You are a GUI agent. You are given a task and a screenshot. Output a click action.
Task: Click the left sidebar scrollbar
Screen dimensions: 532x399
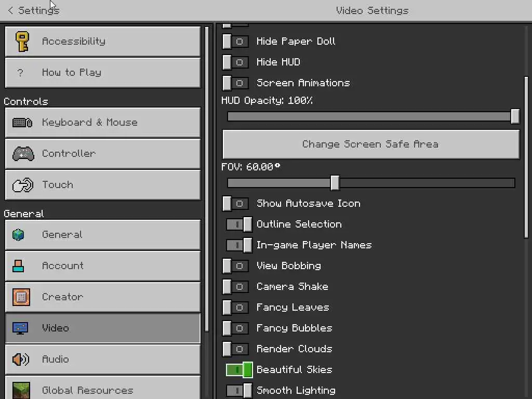point(207,179)
